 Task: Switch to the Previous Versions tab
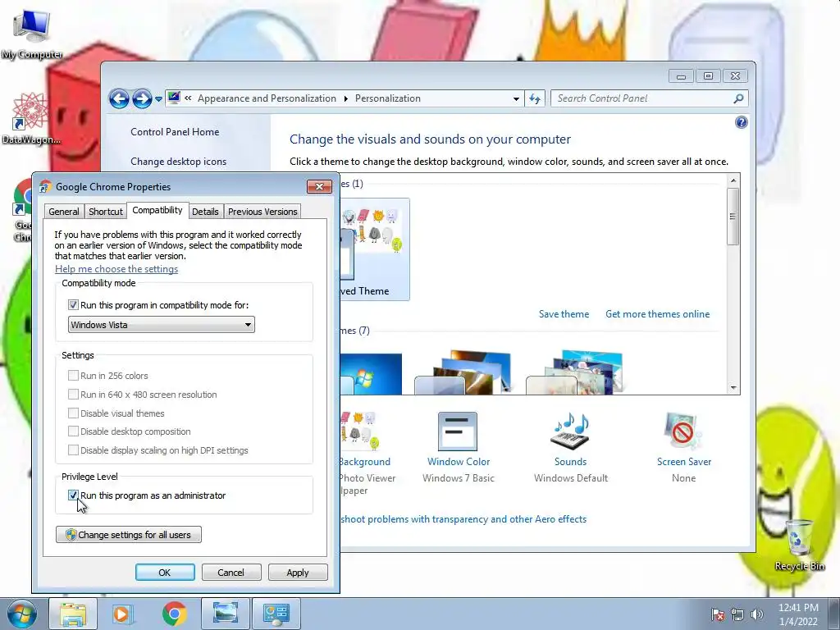click(x=262, y=212)
